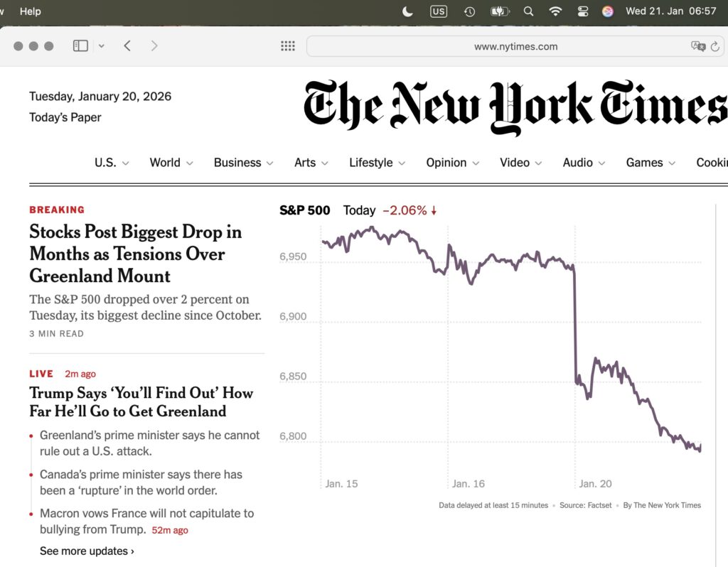Toggle Focus mode moon icon
728x567 pixels.
click(407, 11)
